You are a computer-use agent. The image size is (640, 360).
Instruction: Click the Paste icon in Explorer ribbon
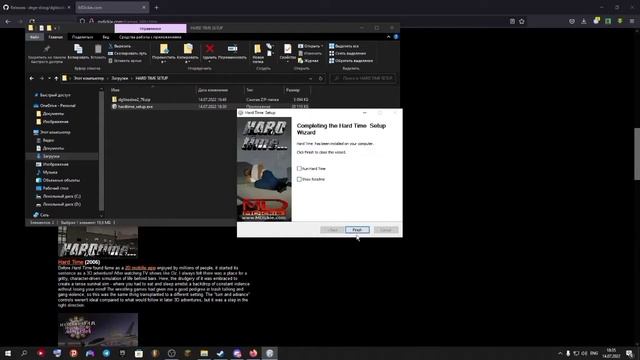pos(98,49)
